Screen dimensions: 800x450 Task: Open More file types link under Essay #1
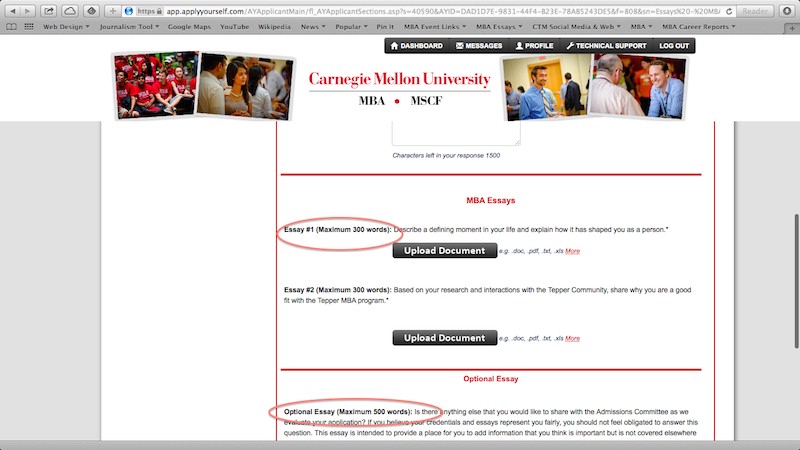coord(572,251)
